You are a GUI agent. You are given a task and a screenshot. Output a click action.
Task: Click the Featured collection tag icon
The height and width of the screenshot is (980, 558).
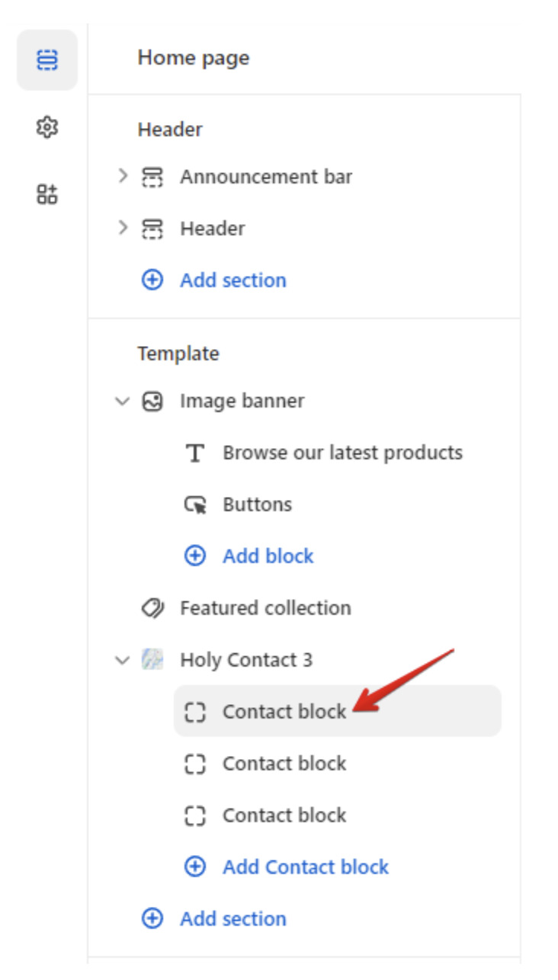tap(152, 608)
